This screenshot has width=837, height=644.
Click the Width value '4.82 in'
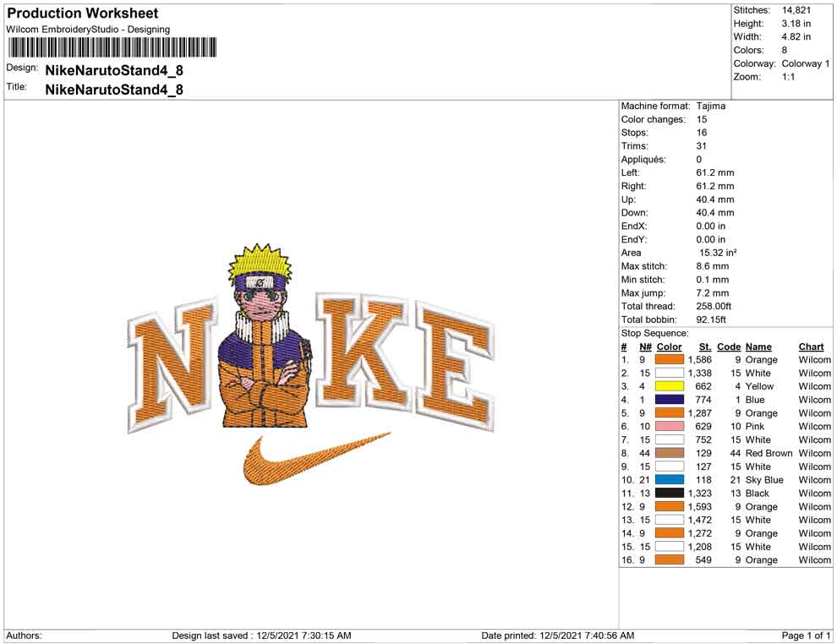tap(796, 37)
